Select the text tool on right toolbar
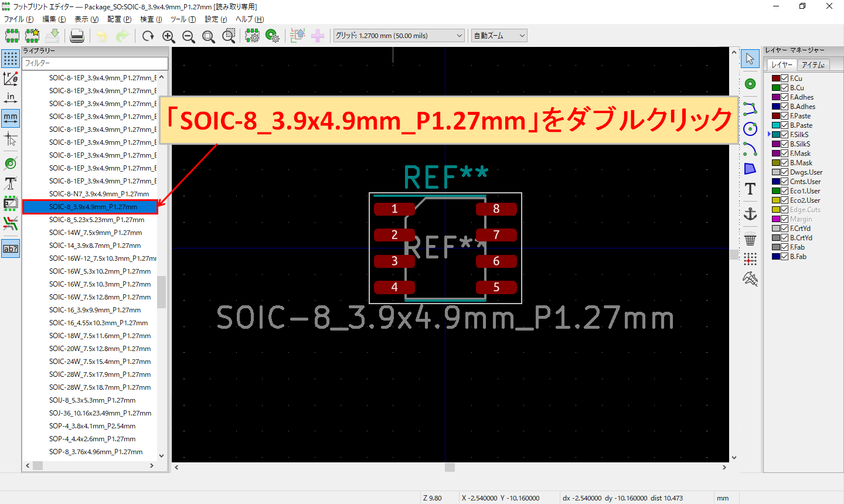 point(750,189)
